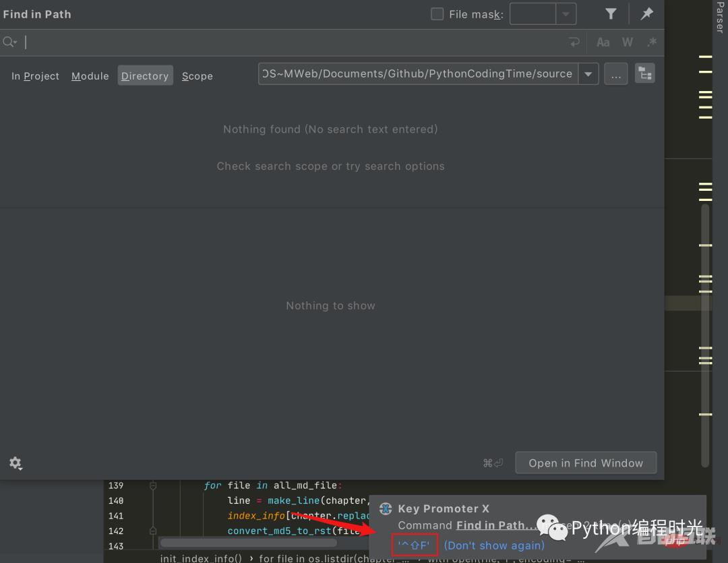The width and height of the screenshot is (728, 563).
Task: Open the File mask dropdown
Action: pos(566,13)
